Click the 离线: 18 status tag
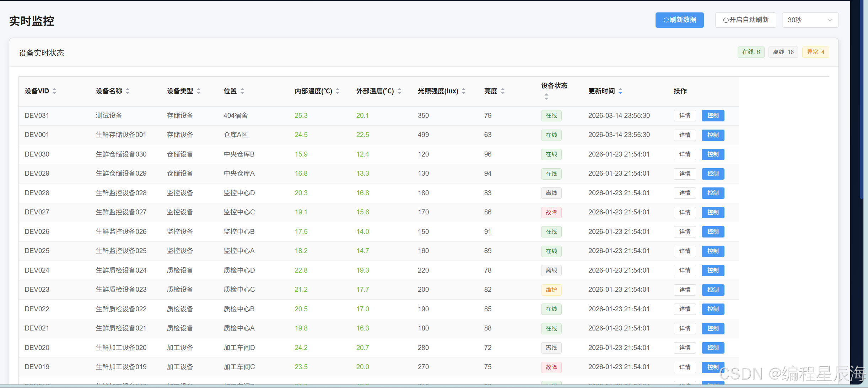Screen dimensions: 868x388 [x=783, y=52]
